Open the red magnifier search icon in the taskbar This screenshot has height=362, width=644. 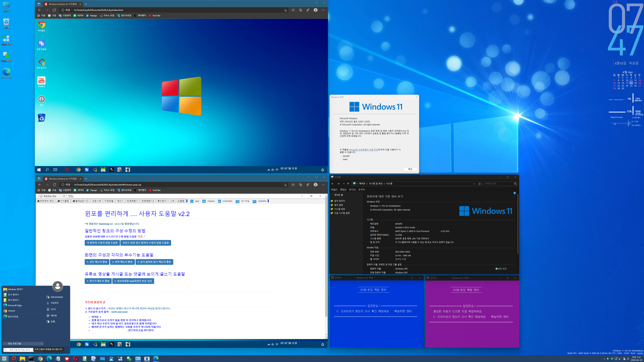(13, 358)
